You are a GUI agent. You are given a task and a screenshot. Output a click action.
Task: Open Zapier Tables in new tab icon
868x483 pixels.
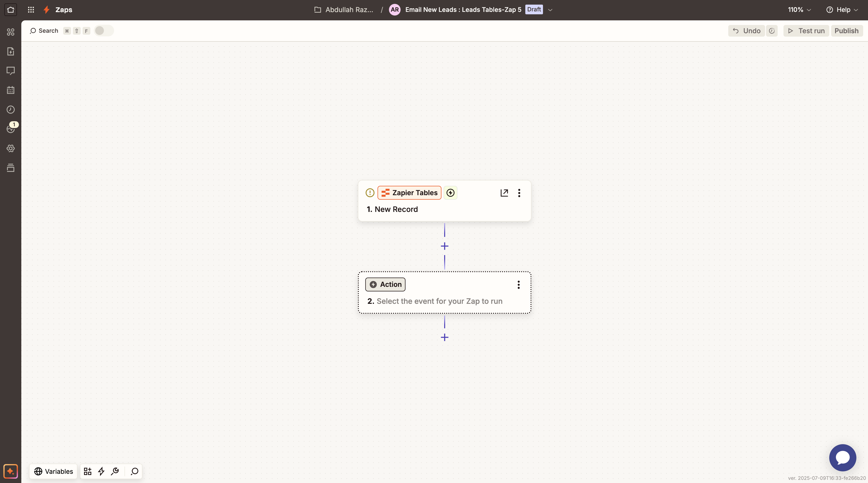(504, 193)
